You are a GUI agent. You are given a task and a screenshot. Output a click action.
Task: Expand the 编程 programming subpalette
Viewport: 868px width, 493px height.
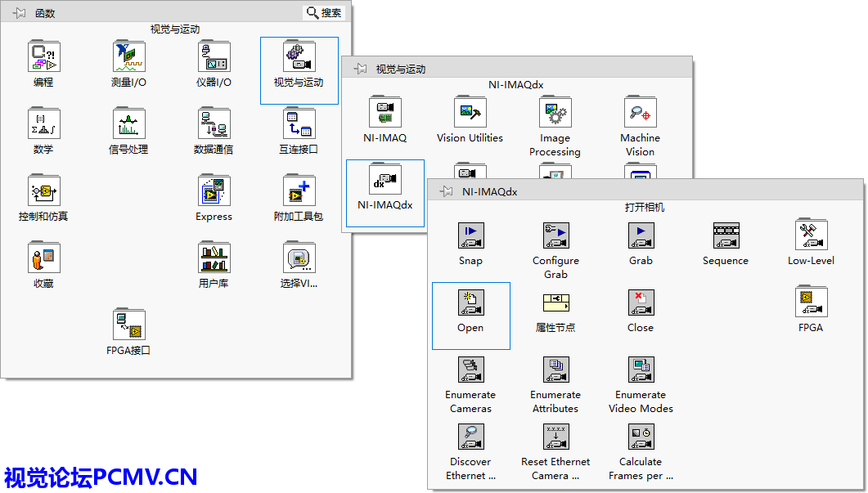pyautogui.click(x=43, y=57)
